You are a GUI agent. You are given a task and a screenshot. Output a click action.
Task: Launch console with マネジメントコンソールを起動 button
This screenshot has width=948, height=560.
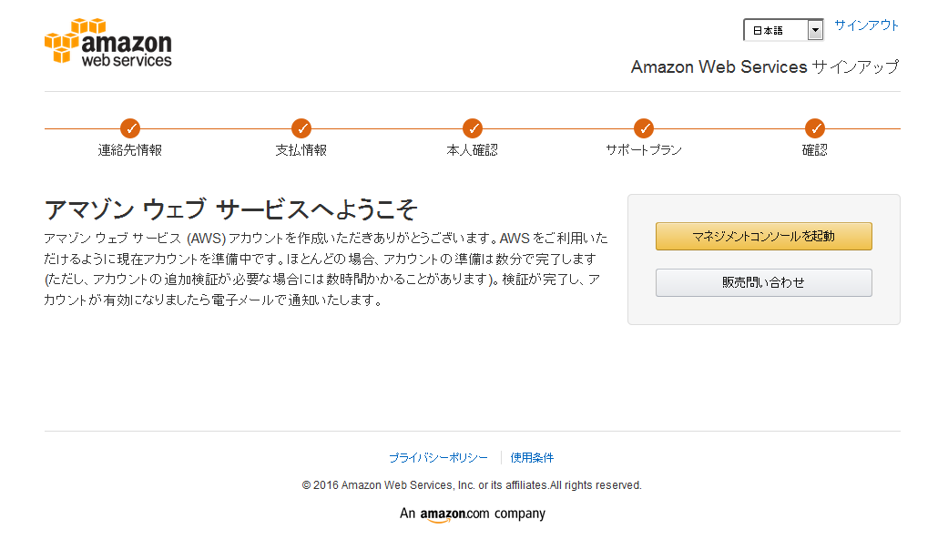click(764, 237)
